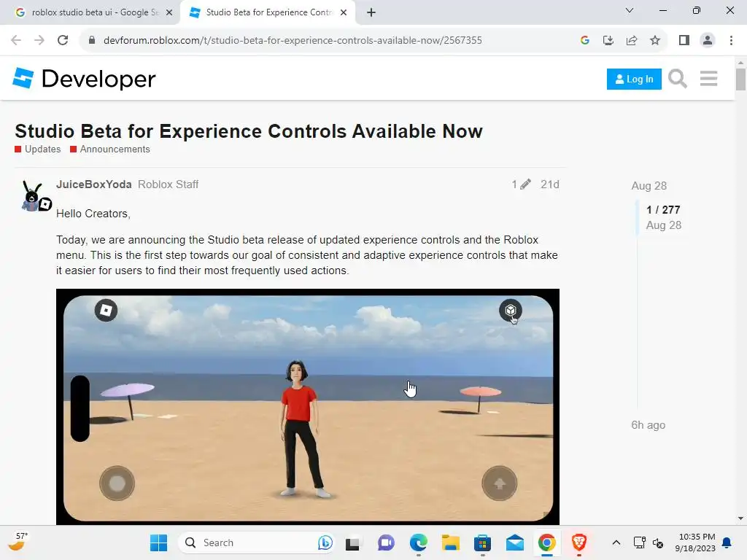Open the experience controls preview image
This screenshot has height=560, width=747.
coord(308,407)
